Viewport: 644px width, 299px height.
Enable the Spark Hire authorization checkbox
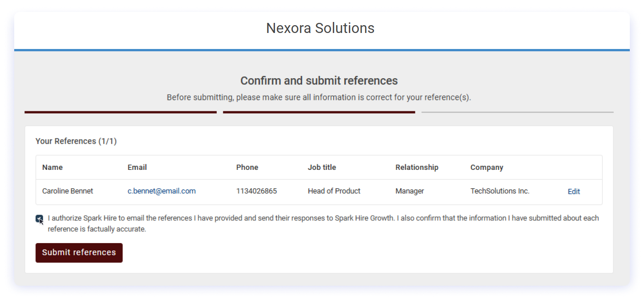[39, 218]
